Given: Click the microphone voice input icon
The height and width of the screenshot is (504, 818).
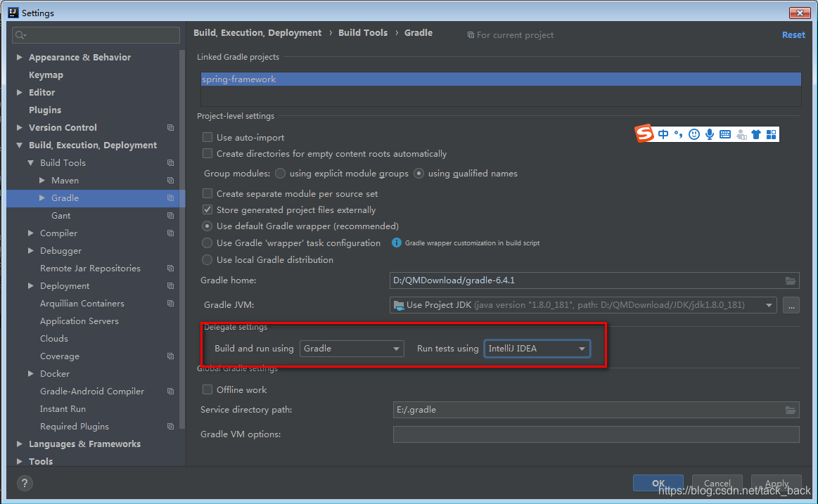Looking at the screenshot, I should 710,134.
